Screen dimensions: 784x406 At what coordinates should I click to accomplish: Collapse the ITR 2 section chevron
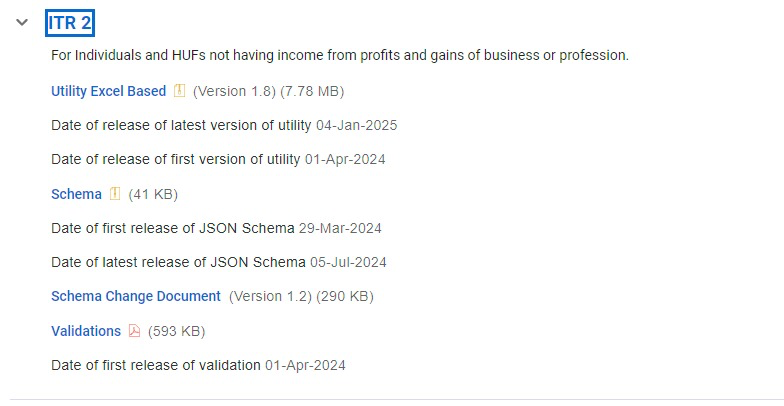coord(22,22)
